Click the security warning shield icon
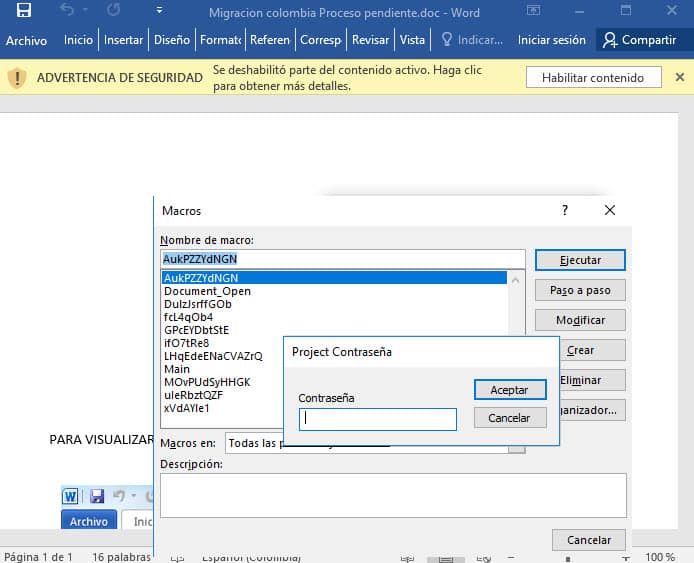Image resolution: width=694 pixels, height=563 pixels. [17, 78]
